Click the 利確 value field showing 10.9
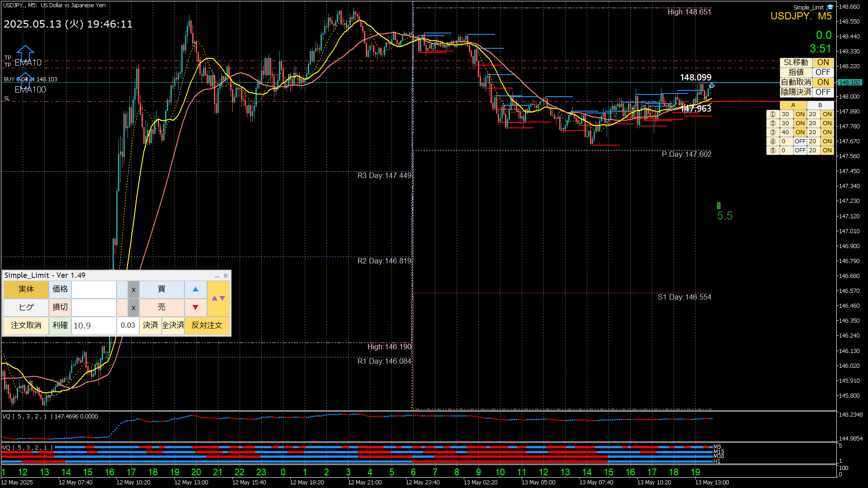 (94, 325)
